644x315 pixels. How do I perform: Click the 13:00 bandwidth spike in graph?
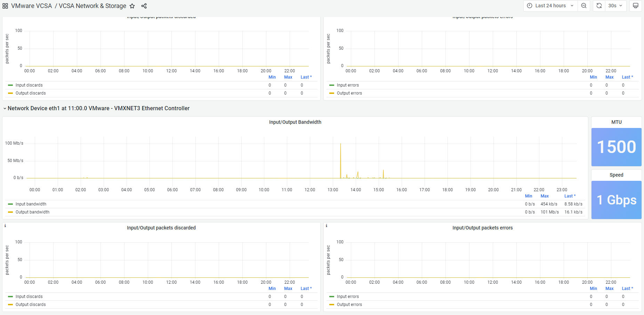pos(340,160)
